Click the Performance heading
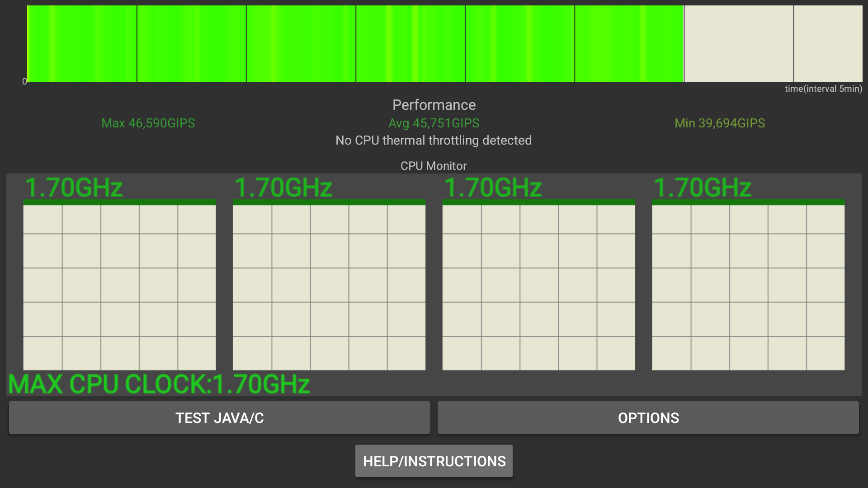This screenshot has height=488, width=868. click(x=434, y=105)
